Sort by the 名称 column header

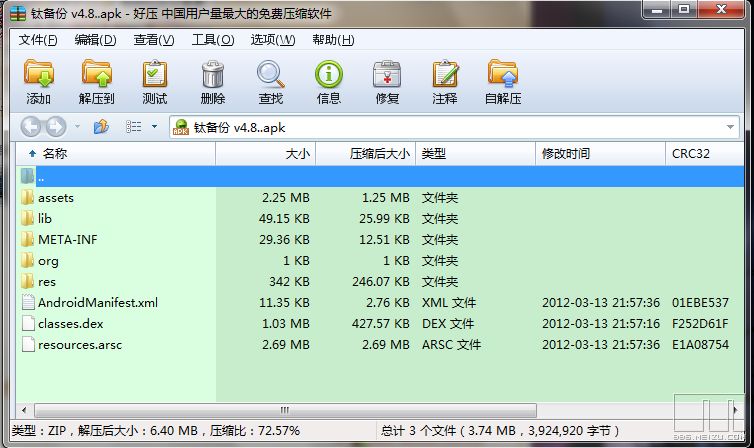tap(116, 154)
